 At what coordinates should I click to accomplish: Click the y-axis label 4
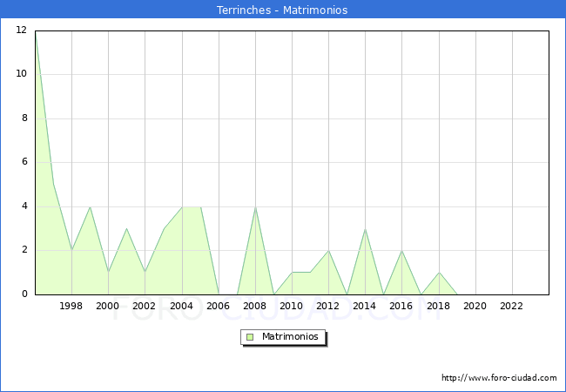(24, 206)
